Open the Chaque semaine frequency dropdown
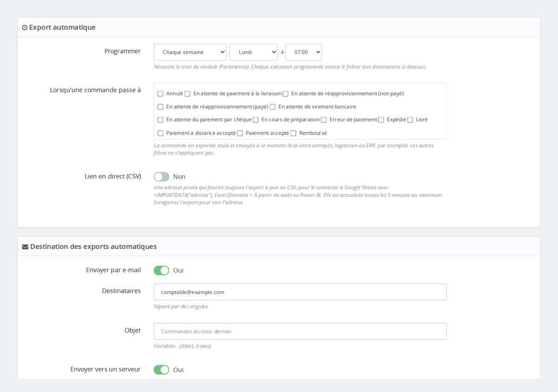The image size is (558, 392). [x=190, y=52]
